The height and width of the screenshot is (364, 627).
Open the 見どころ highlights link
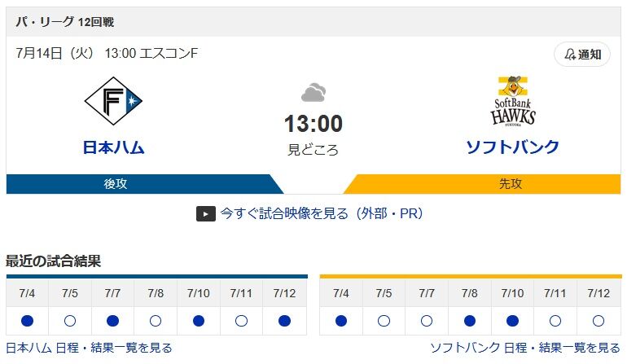[x=313, y=150]
